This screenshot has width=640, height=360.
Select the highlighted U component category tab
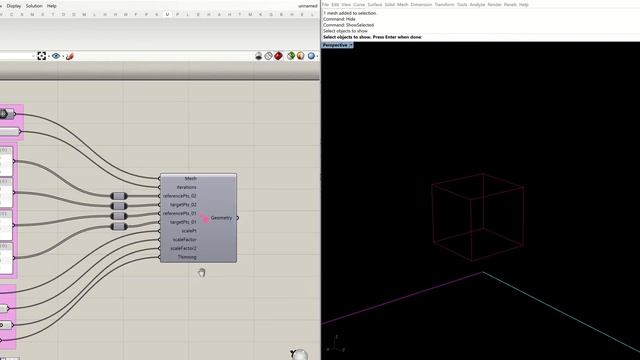(x=167, y=14)
